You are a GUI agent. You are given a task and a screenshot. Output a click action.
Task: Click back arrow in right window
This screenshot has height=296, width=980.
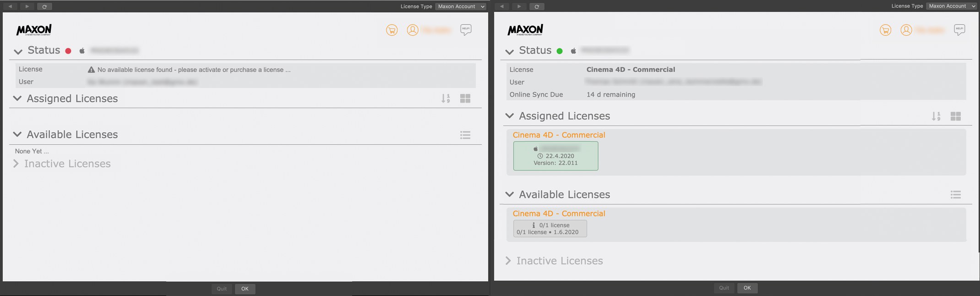(502, 6)
